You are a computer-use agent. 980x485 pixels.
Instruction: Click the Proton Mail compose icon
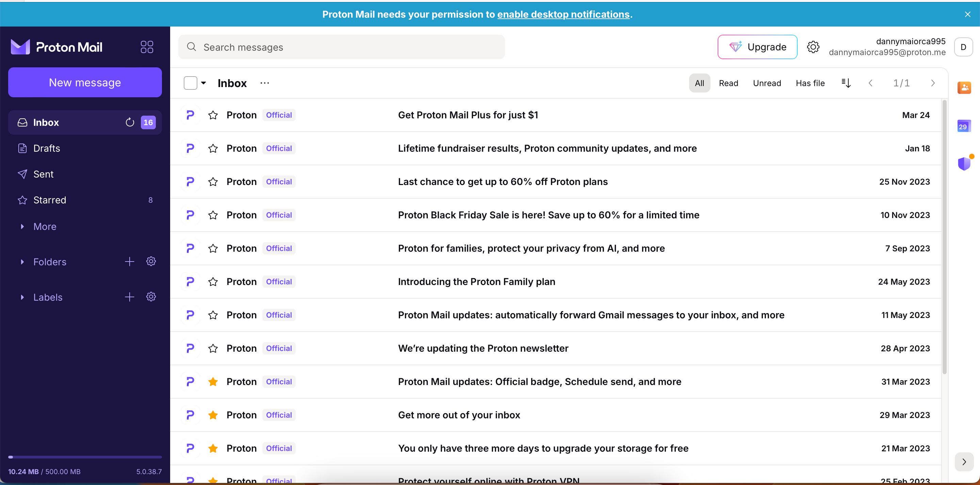coord(84,82)
